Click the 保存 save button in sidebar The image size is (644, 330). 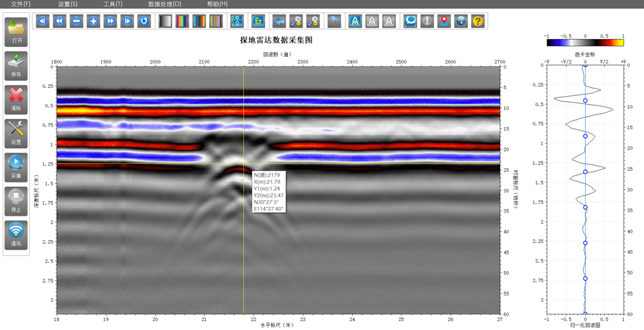tap(16, 66)
